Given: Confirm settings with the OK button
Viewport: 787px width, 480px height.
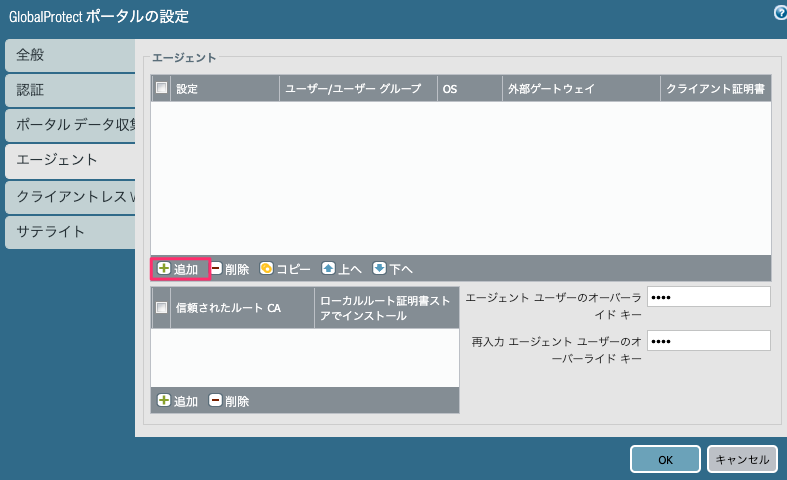Looking at the screenshot, I should tap(665, 459).
